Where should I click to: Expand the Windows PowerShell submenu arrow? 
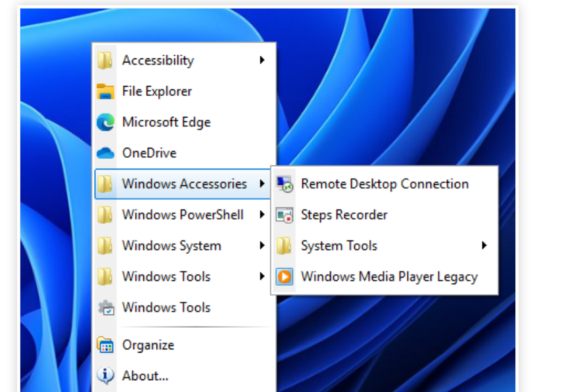pyautogui.click(x=262, y=215)
